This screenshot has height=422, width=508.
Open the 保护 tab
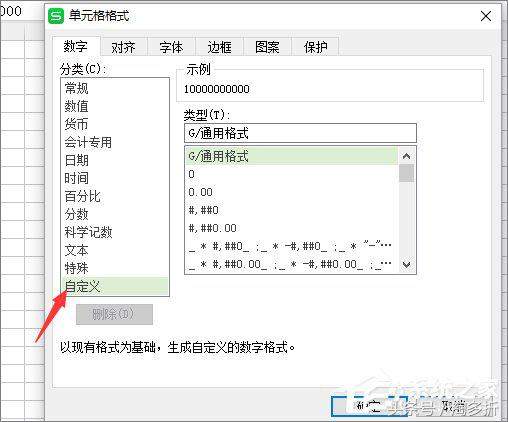coord(315,47)
